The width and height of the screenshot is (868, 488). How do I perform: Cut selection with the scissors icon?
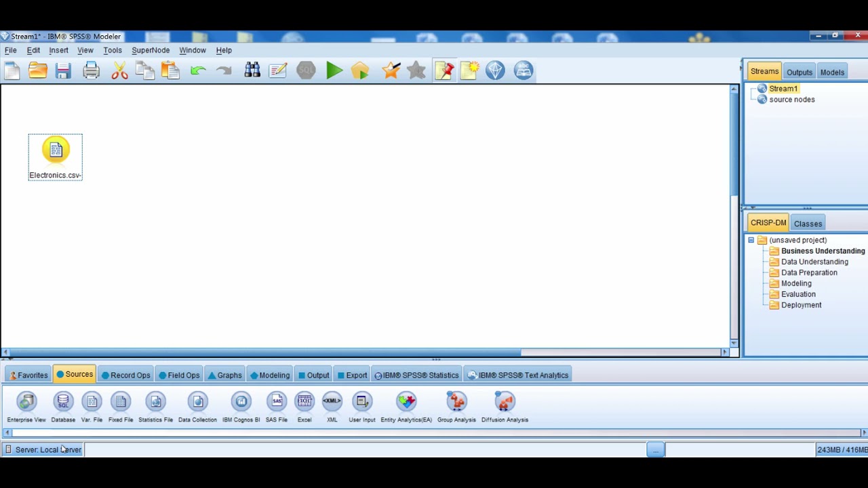point(119,70)
